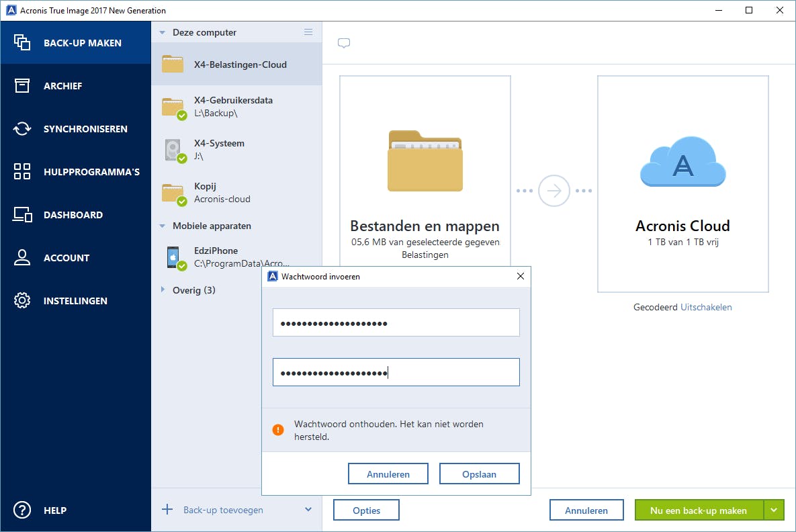Select the X4-Systeem backup entry
This screenshot has height=532, width=796.
click(236, 150)
